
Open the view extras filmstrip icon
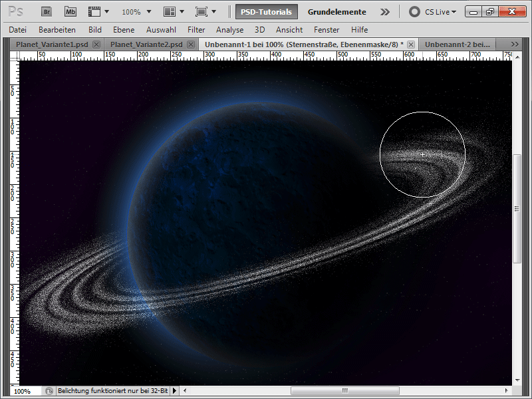[94, 12]
